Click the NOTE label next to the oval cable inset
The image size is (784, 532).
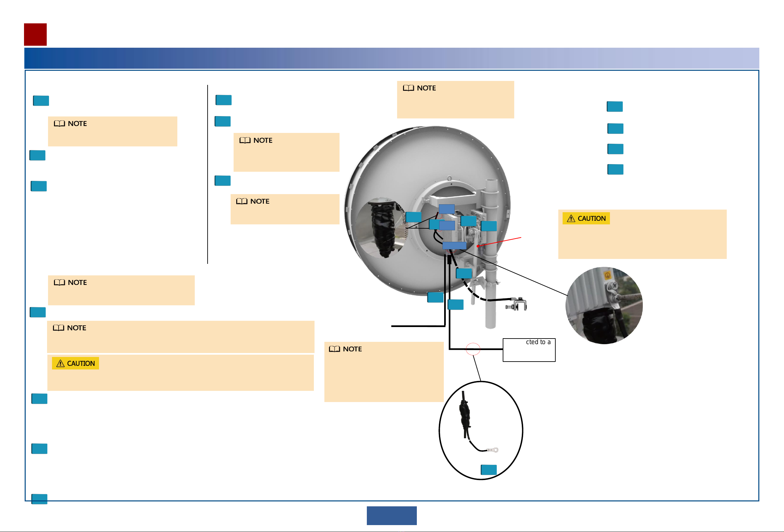(x=345, y=349)
